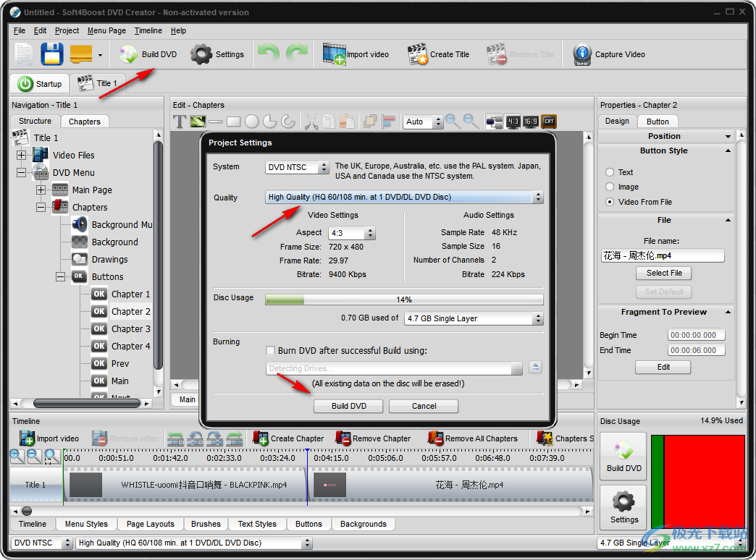Click Import video in Timeline panel
756x560 pixels.
49,438
